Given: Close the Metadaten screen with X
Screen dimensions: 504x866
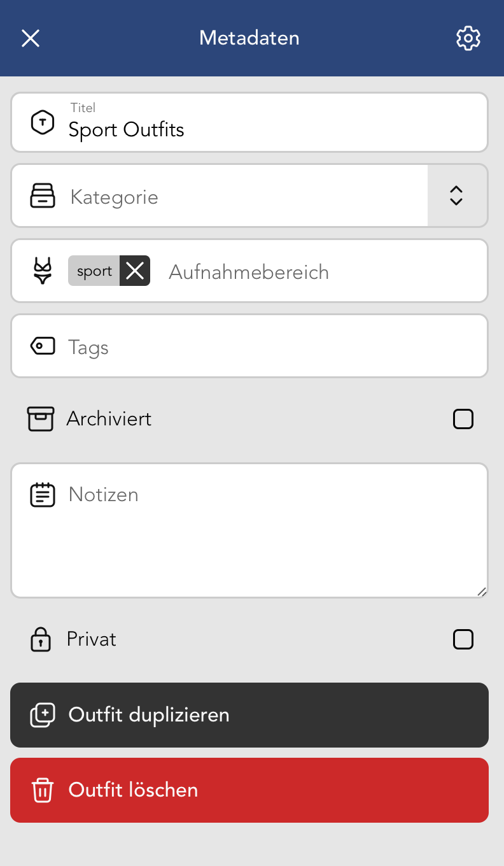Looking at the screenshot, I should pos(31,38).
